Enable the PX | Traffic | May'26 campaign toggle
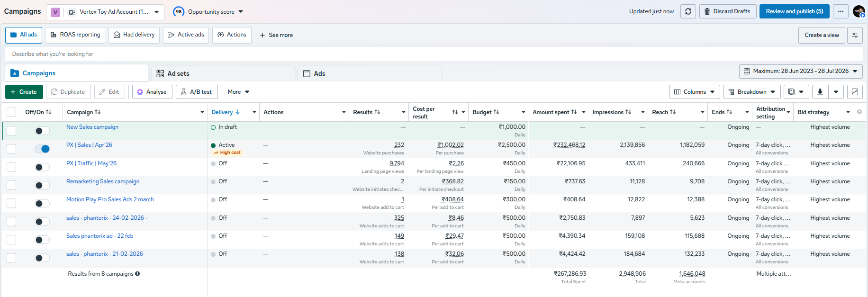The height and width of the screenshot is (297, 868). (x=42, y=167)
